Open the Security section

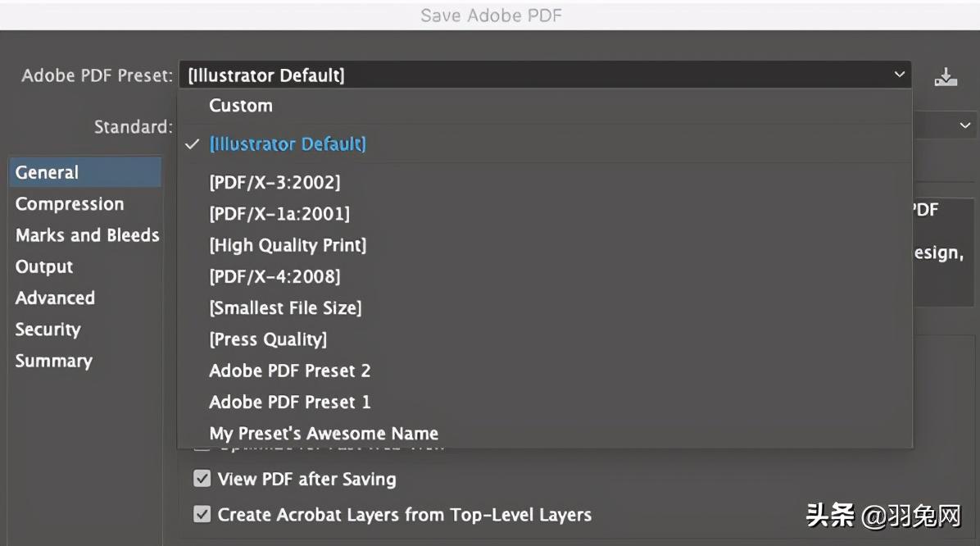click(x=48, y=330)
